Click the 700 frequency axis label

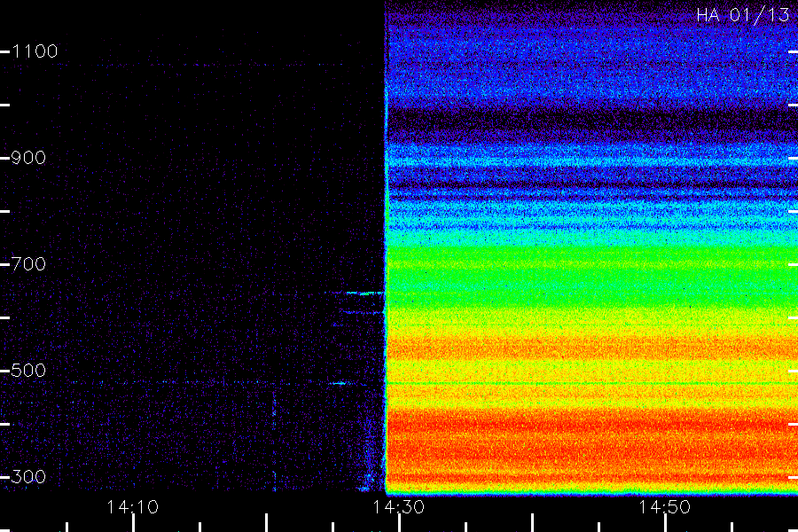tap(28, 264)
